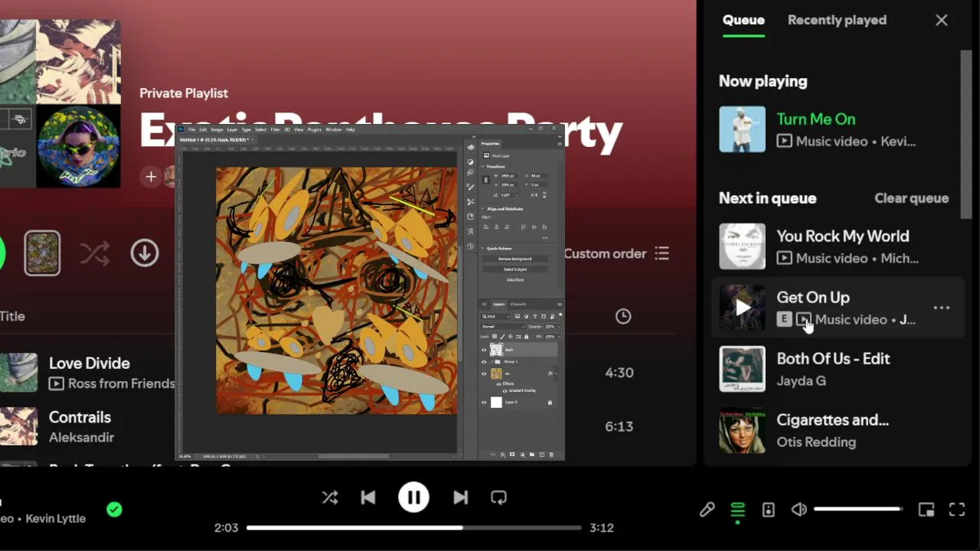Enter full screen with the expand icon
The image size is (980, 551).
pos(957,510)
